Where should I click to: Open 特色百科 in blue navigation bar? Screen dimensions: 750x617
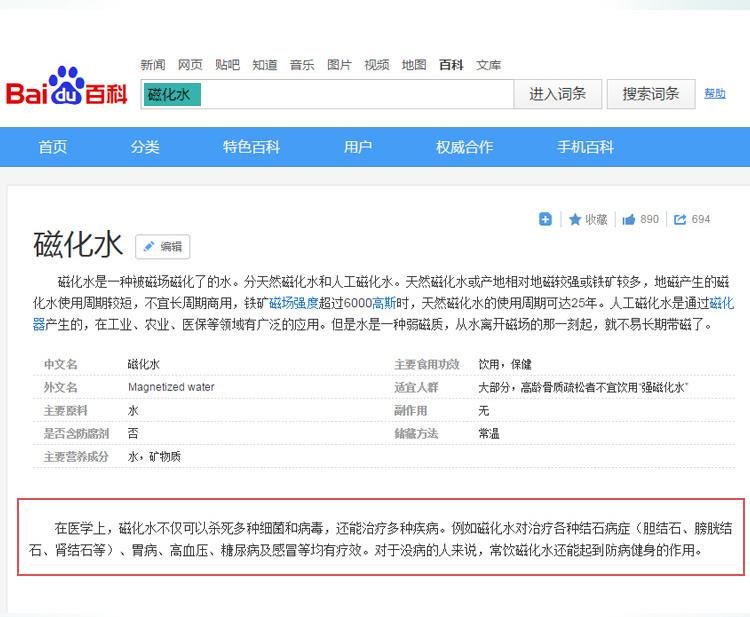251,147
